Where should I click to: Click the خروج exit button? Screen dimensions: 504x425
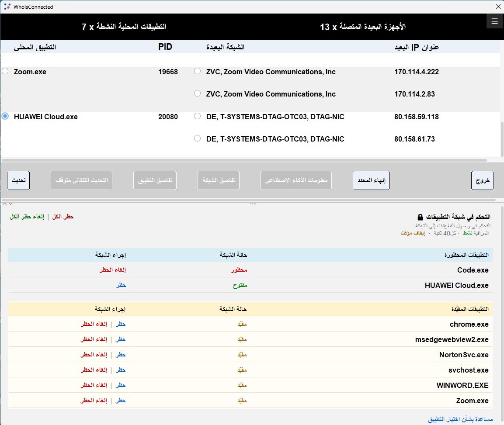tap(483, 180)
